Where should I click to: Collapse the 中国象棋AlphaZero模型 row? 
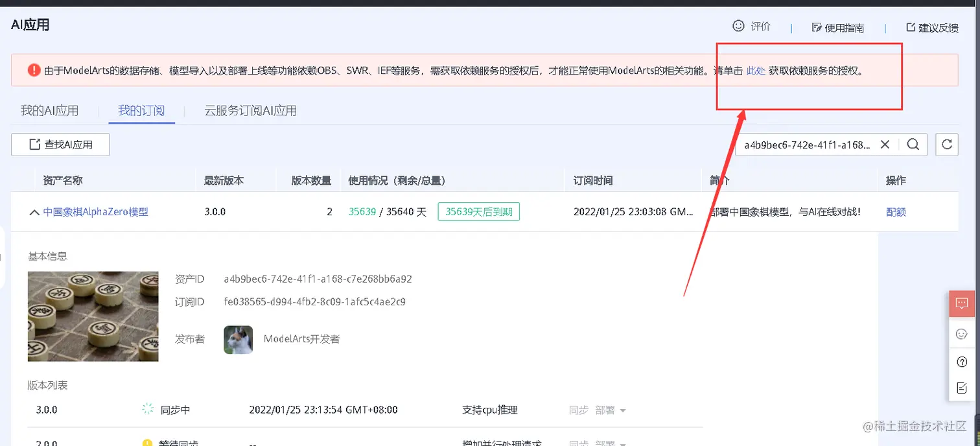click(34, 212)
